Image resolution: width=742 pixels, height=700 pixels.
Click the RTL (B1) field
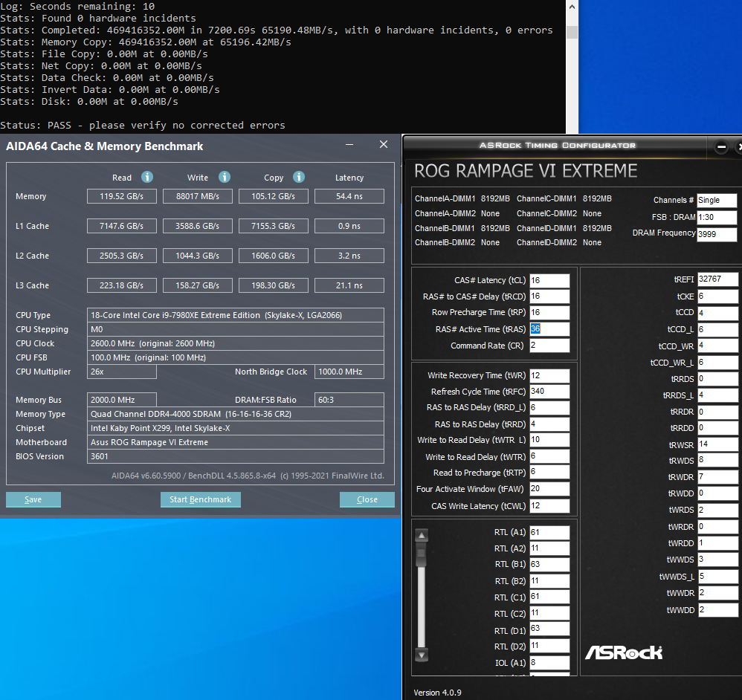(x=549, y=565)
